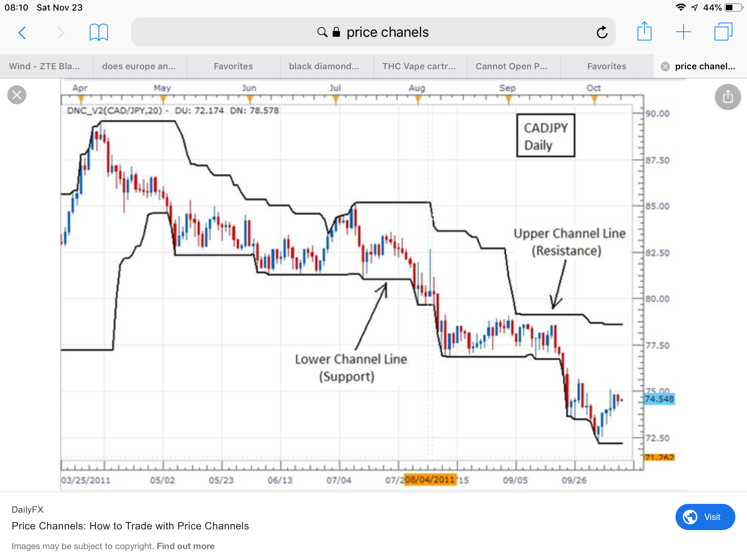
Task: Switch to Wind - ZTE Bla... tab
Action: point(44,66)
